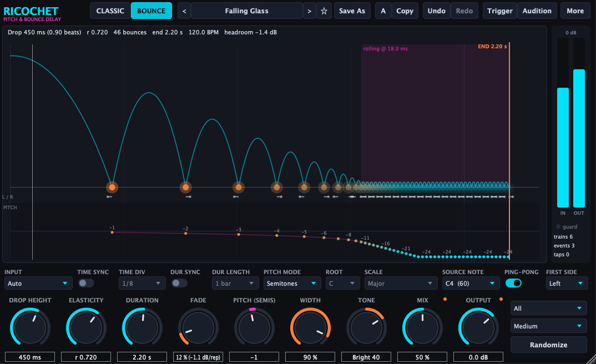
Task: Open the Scale dropdown showing Major
Action: coord(401,284)
